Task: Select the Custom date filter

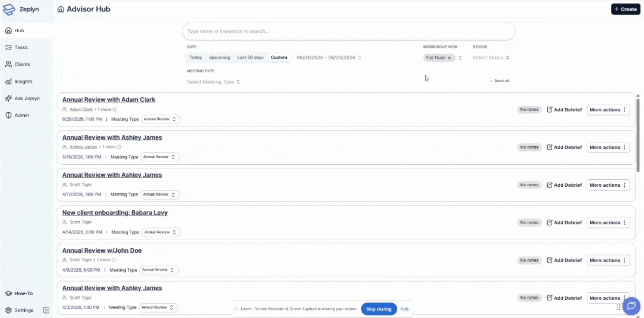Action: 279,57
